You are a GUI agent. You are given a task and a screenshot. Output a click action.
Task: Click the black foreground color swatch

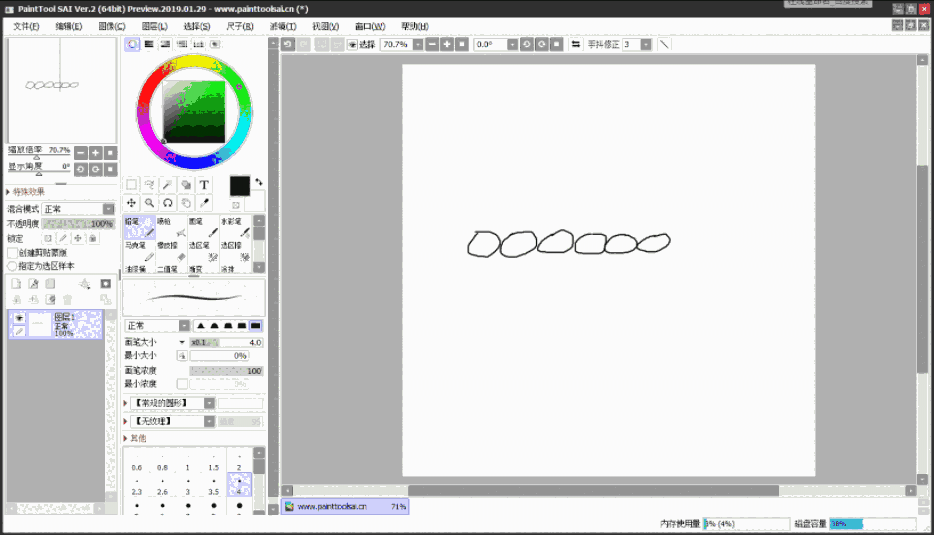pos(239,186)
